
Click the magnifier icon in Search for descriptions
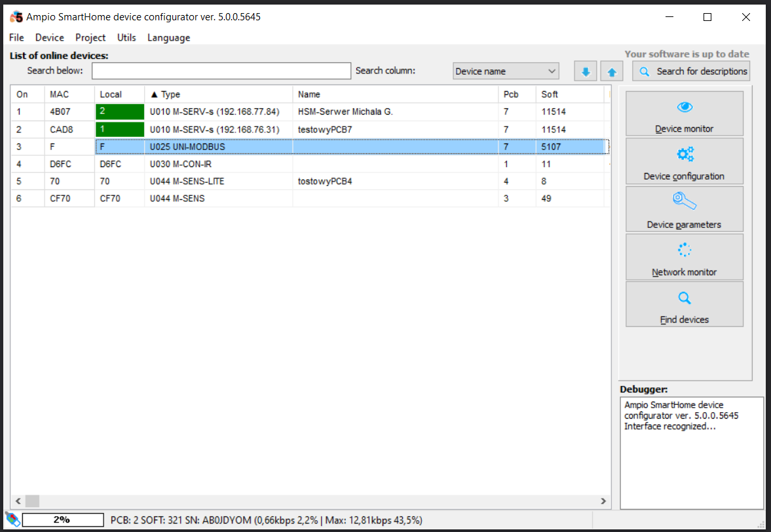(x=644, y=72)
